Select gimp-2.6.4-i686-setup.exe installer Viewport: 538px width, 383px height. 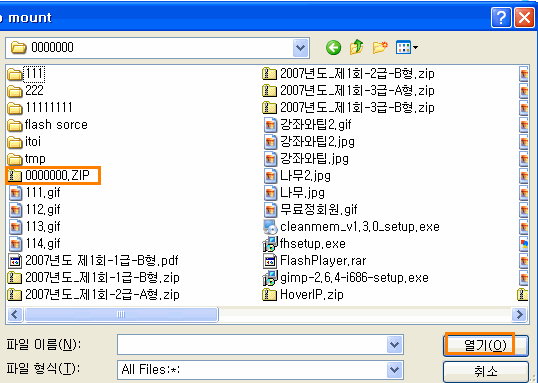click(346, 278)
